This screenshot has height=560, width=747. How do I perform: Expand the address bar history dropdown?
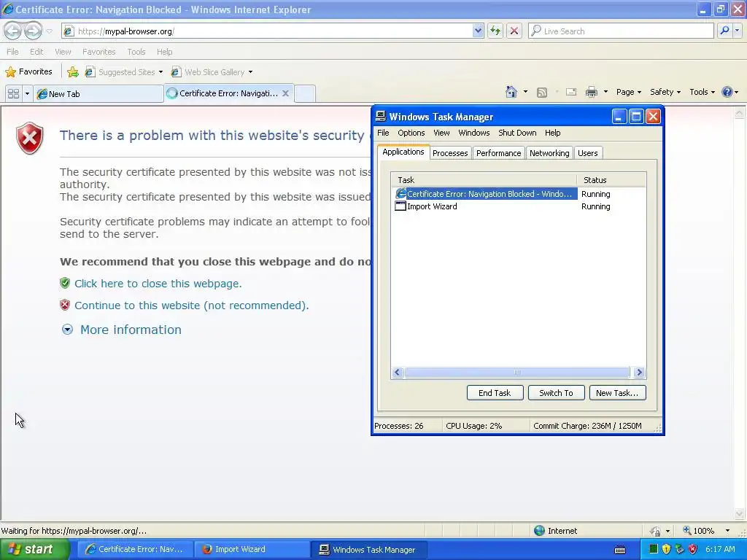tap(478, 31)
